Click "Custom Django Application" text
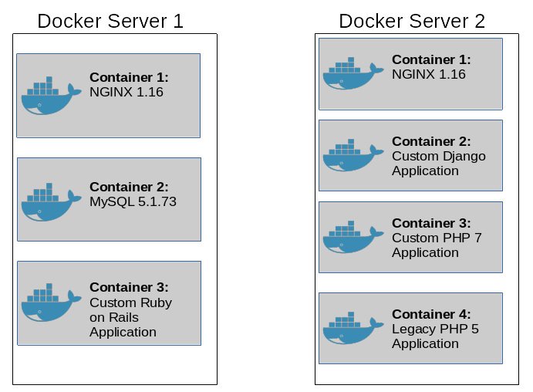Screen dimensions: 533x392 click(438, 164)
